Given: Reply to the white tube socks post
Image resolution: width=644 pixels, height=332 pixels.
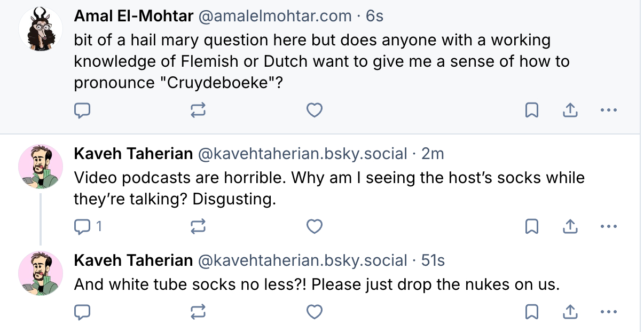Looking at the screenshot, I should click(82, 311).
